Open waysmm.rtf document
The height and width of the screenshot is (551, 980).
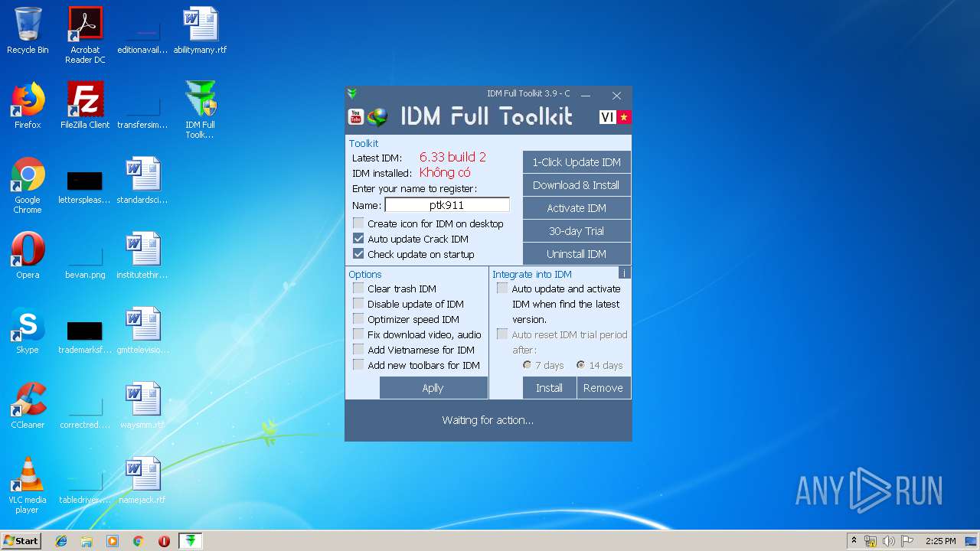[x=142, y=406]
